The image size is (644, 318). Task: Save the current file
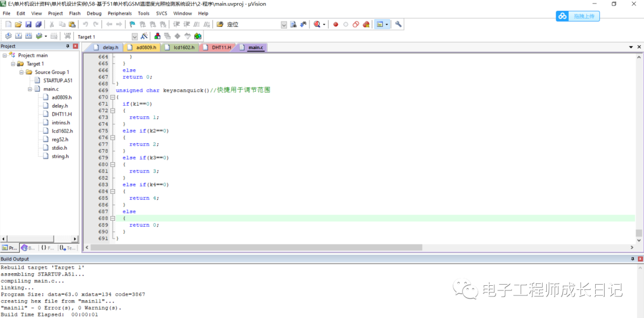tap(29, 24)
